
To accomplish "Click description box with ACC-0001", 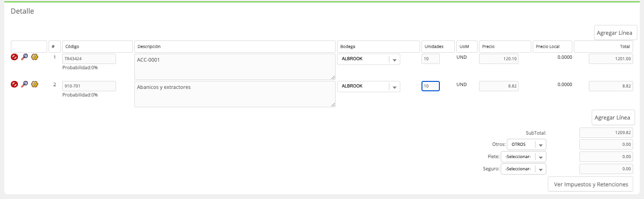I will [x=235, y=67].
